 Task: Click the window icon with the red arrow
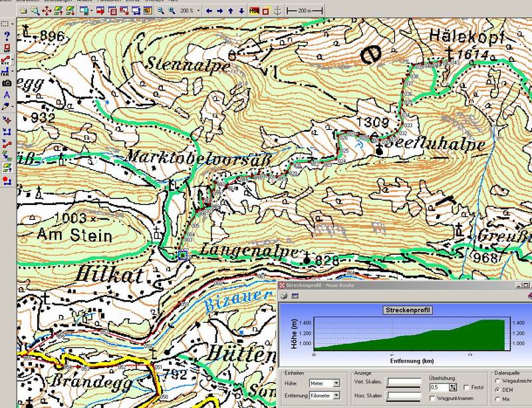coord(100,11)
